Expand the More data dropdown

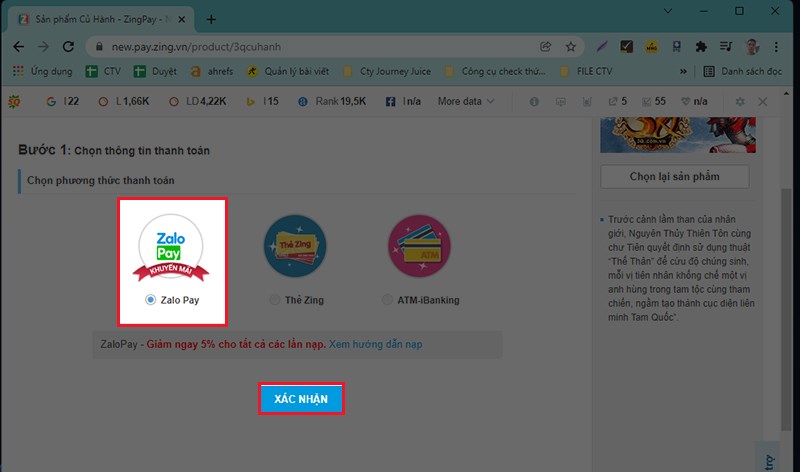tap(466, 102)
